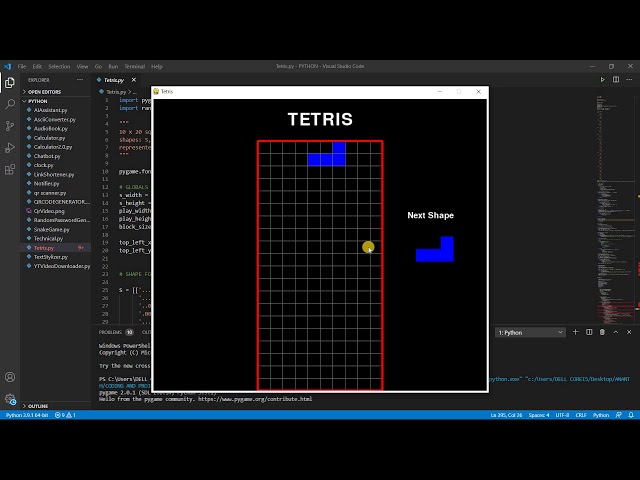Open AsciiConverter.py in the explorer
This screenshot has width=640, height=480.
tap(55, 120)
